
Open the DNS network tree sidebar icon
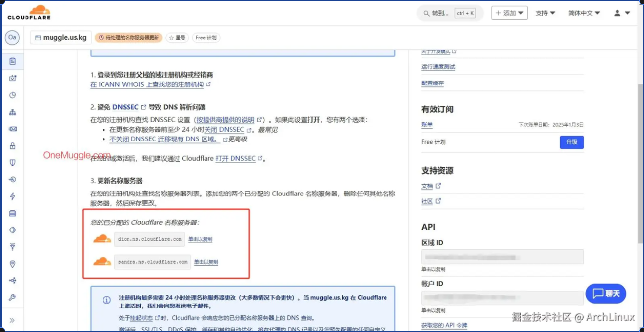12,112
